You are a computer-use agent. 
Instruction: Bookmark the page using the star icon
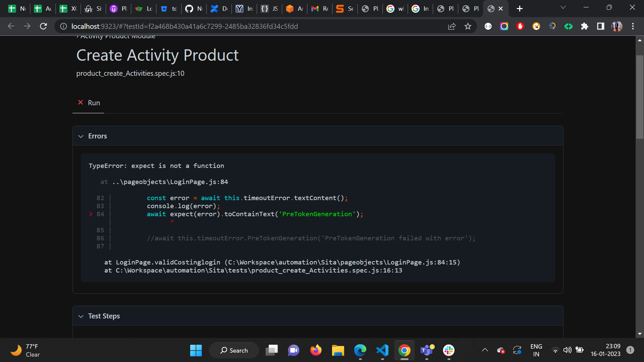pos(468,26)
